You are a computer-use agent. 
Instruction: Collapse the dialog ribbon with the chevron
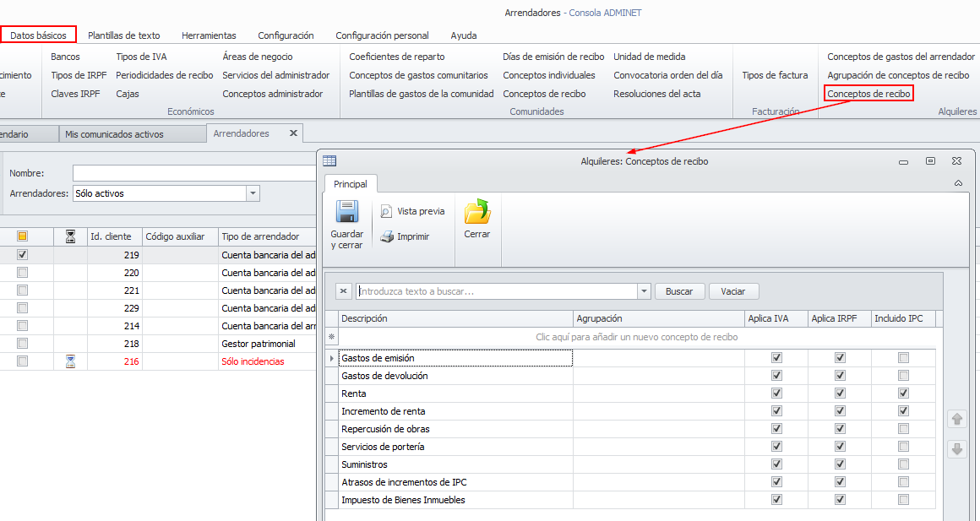point(958,183)
